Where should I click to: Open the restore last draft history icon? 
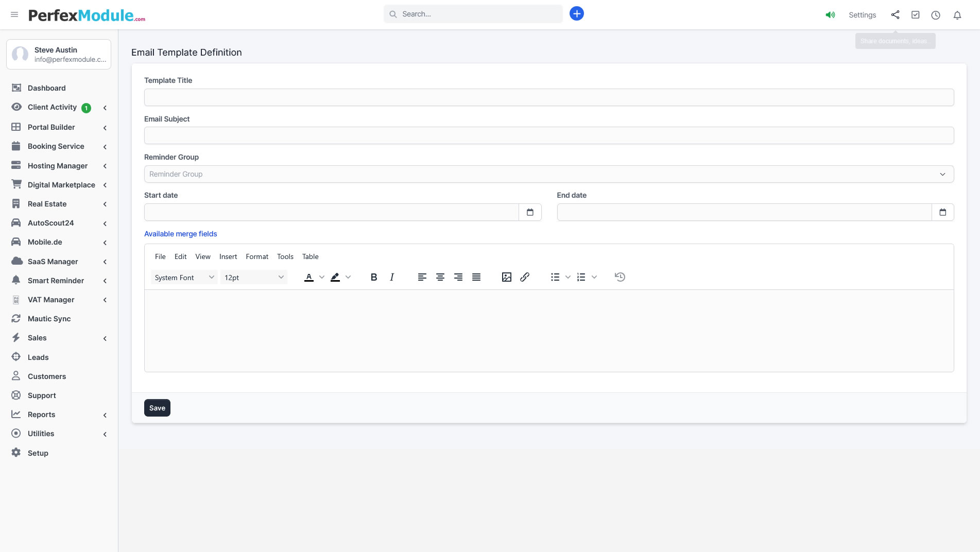(620, 277)
